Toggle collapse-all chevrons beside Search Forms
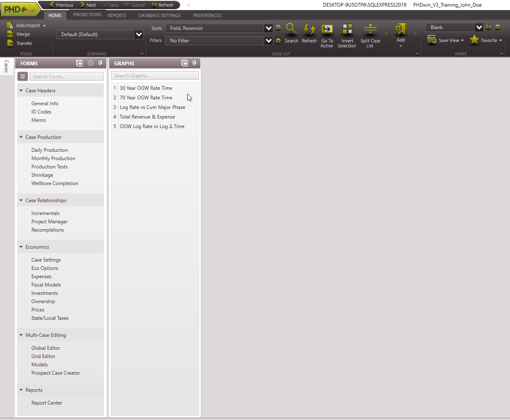Screen dimensions: 510x420 tap(22, 76)
